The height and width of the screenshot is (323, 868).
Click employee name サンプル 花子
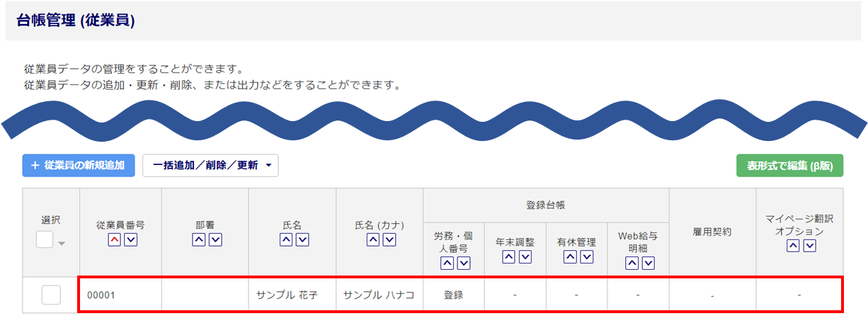pos(292,295)
